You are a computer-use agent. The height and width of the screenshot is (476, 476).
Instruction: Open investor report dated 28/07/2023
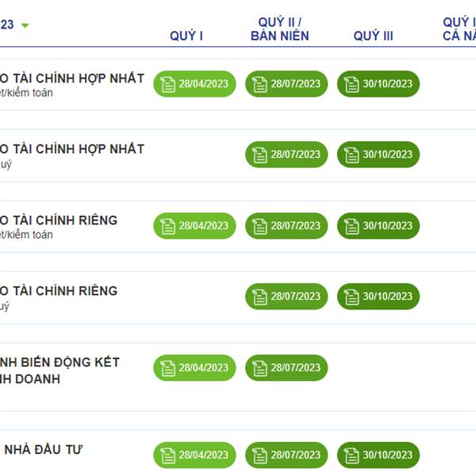pos(286,455)
